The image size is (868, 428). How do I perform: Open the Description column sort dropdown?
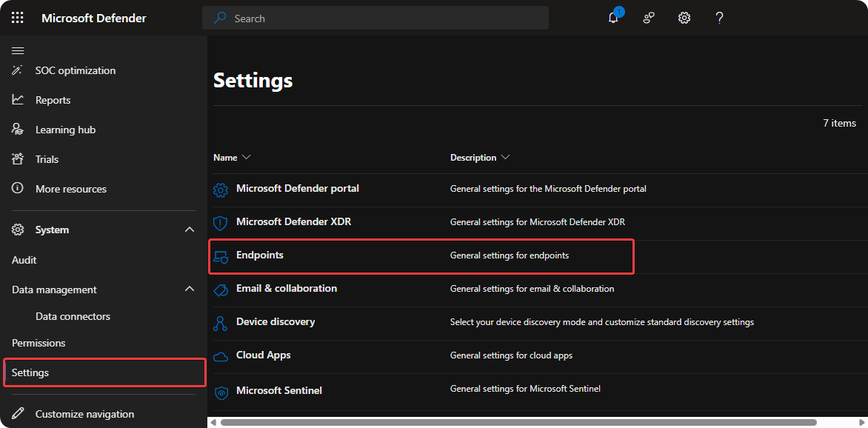pyautogui.click(x=505, y=158)
